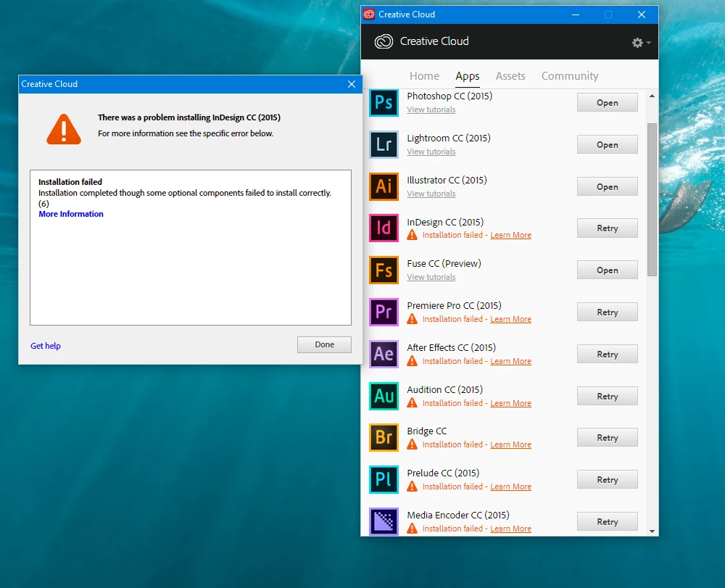Click the scroll down arrow in apps list
725x588 pixels.
click(652, 531)
